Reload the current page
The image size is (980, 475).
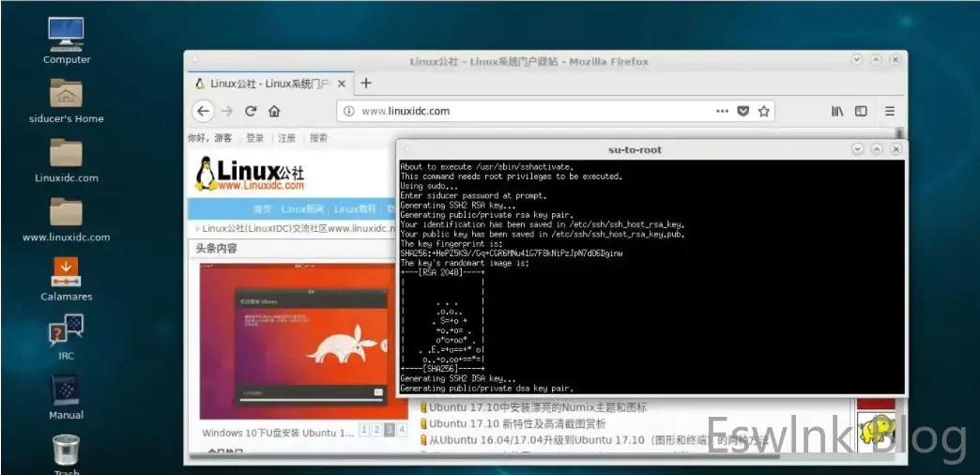click(251, 111)
